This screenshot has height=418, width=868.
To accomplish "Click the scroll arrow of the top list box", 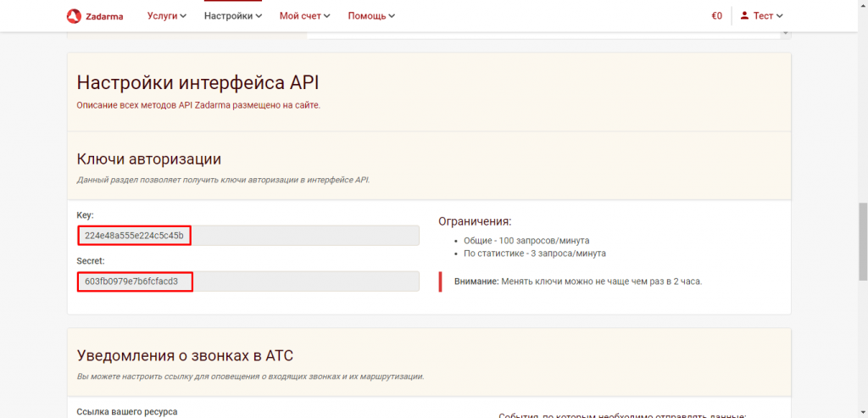I will click(785, 34).
